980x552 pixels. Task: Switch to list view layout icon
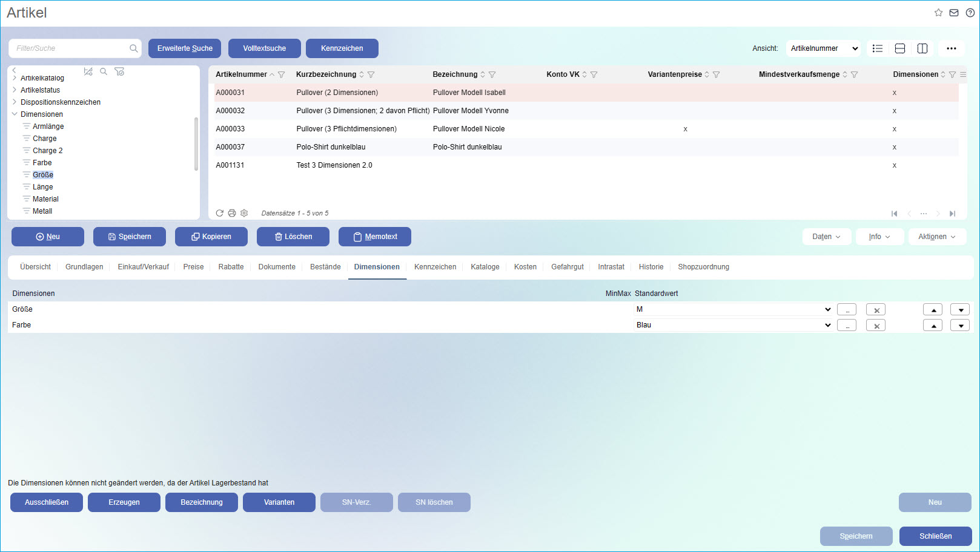(877, 48)
